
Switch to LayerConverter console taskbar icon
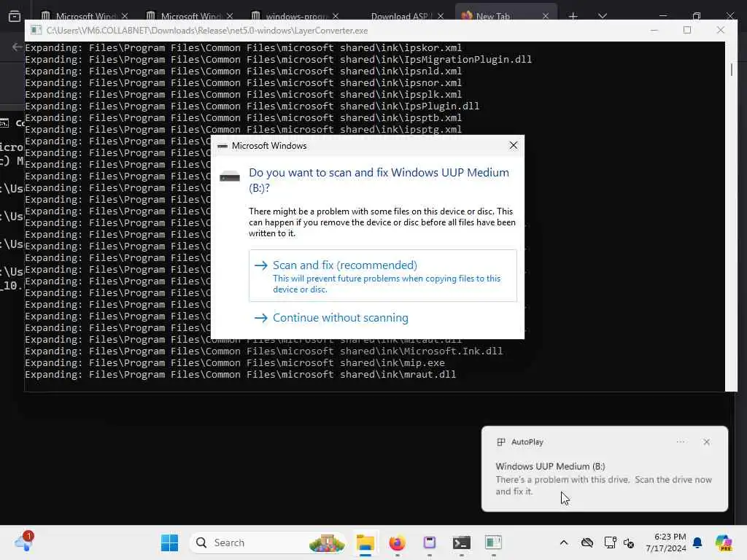pyautogui.click(x=493, y=542)
